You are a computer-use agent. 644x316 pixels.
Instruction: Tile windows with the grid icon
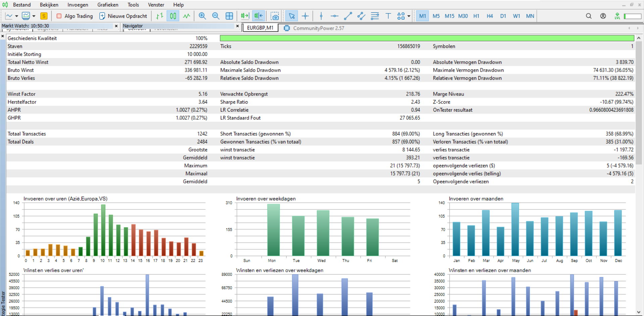click(x=229, y=16)
